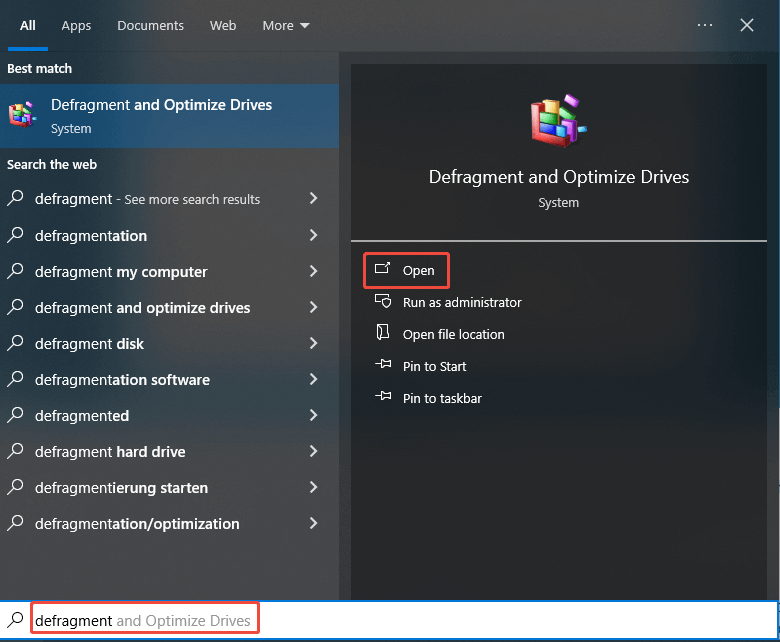Viewport: 780px width, 642px height.
Task: Click the Defragment icon in Best match result
Action: click(22, 115)
